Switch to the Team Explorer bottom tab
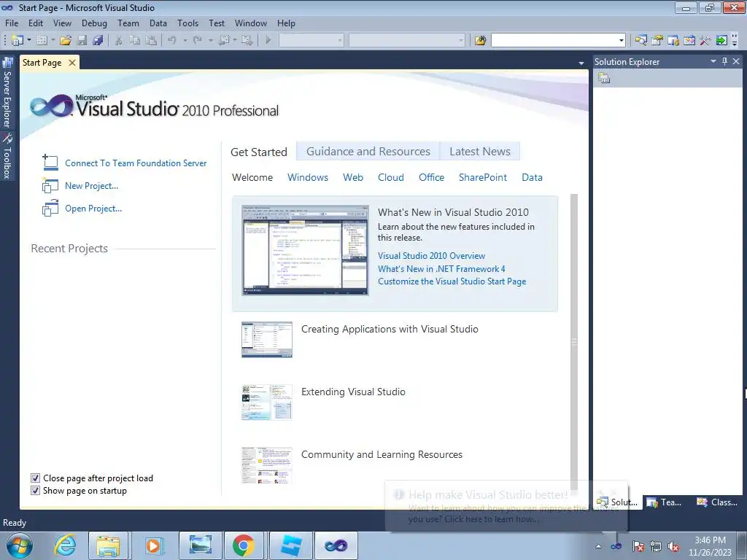 pos(665,502)
